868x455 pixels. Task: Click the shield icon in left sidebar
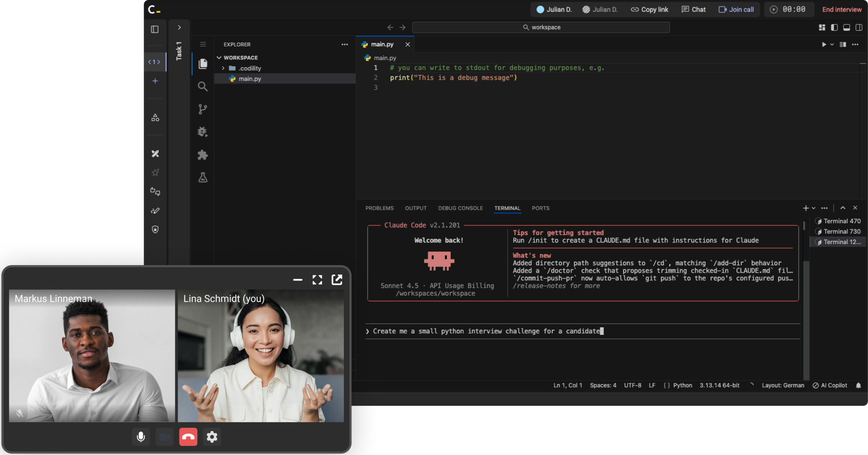point(155,229)
